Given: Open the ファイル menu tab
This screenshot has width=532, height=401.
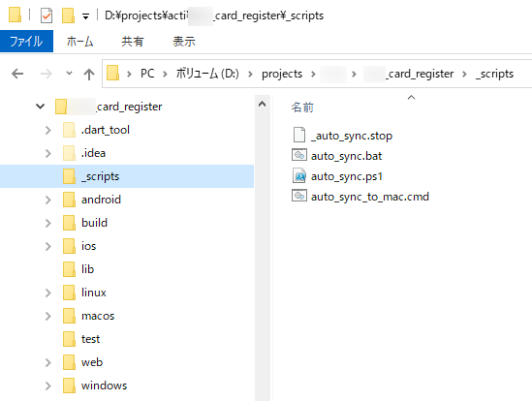Looking at the screenshot, I should (x=26, y=42).
